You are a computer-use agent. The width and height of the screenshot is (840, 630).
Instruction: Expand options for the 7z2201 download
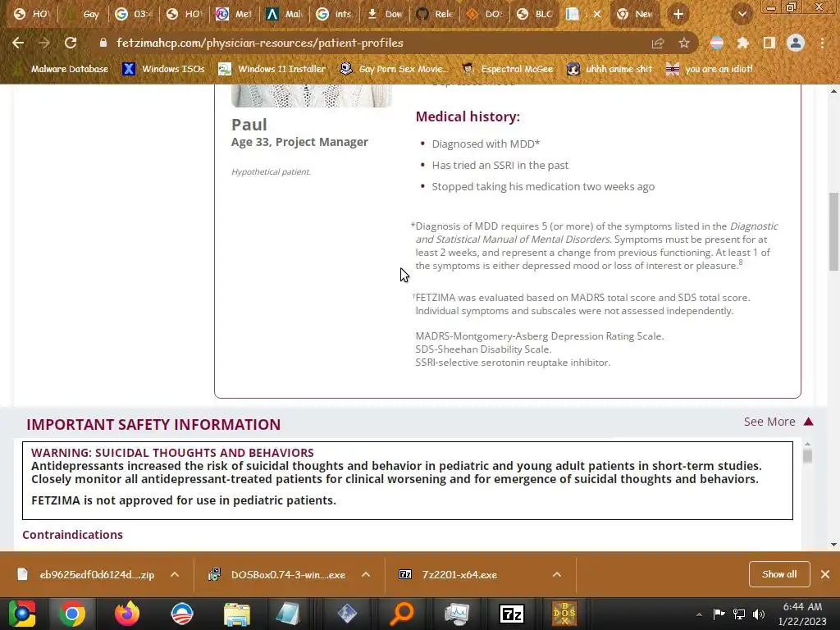557,575
